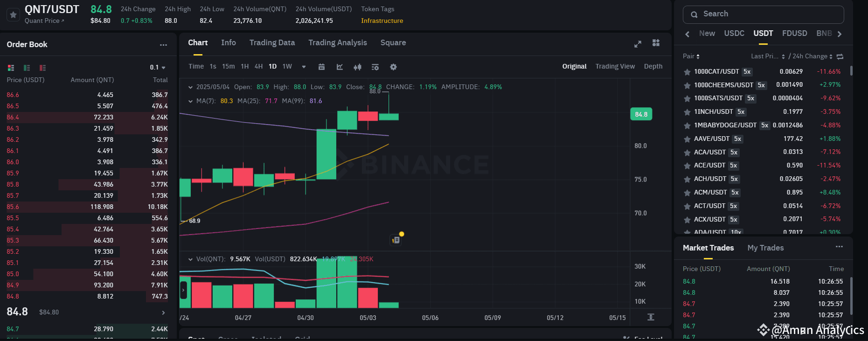The width and height of the screenshot is (868, 341).
Task: Select the 1D interval
Action: [272, 67]
